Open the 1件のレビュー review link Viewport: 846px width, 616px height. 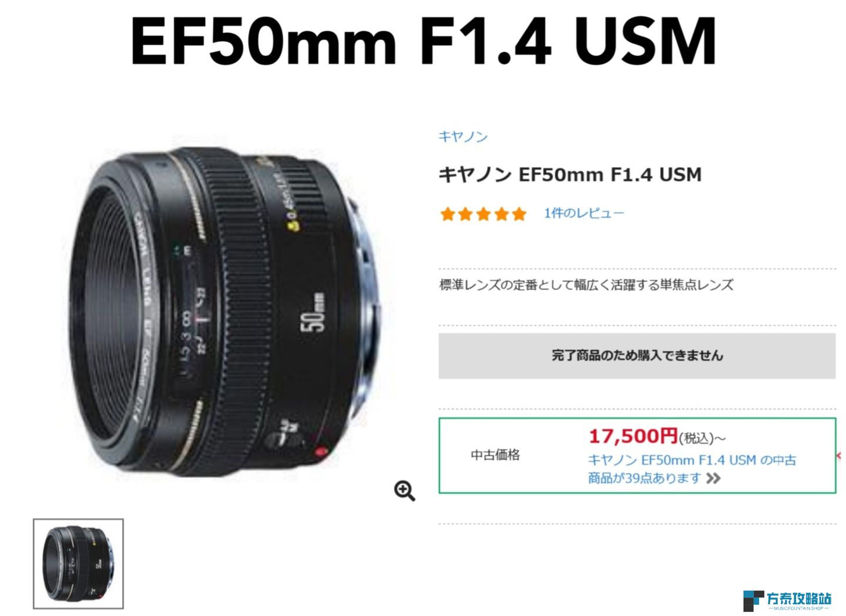[x=584, y=213]
